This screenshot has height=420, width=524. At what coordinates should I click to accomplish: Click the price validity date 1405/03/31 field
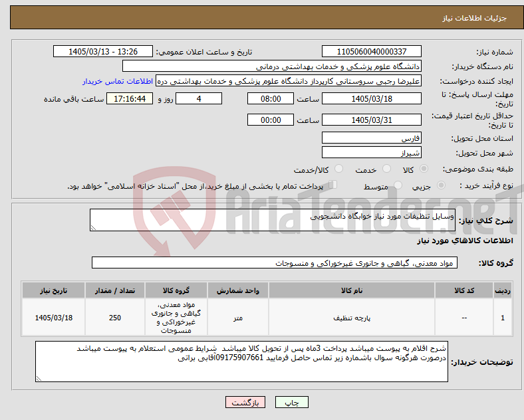tap(371, 120)
